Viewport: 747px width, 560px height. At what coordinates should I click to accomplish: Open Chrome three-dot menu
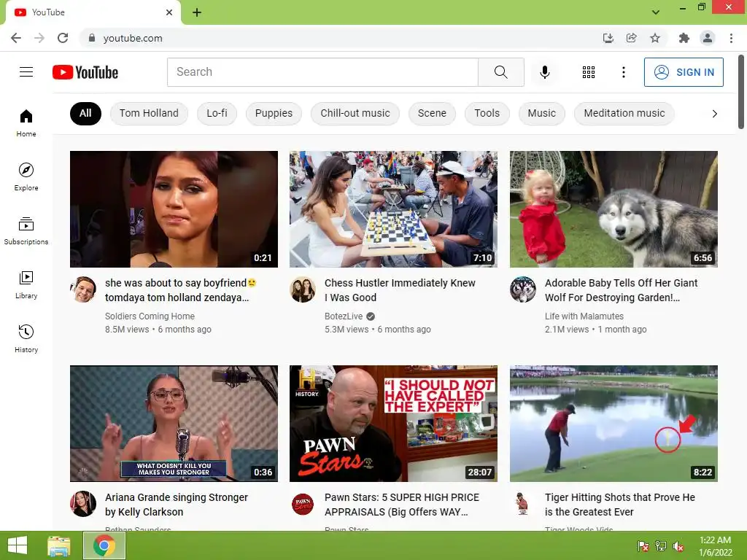pyautogui.click(x=731, y=38)
